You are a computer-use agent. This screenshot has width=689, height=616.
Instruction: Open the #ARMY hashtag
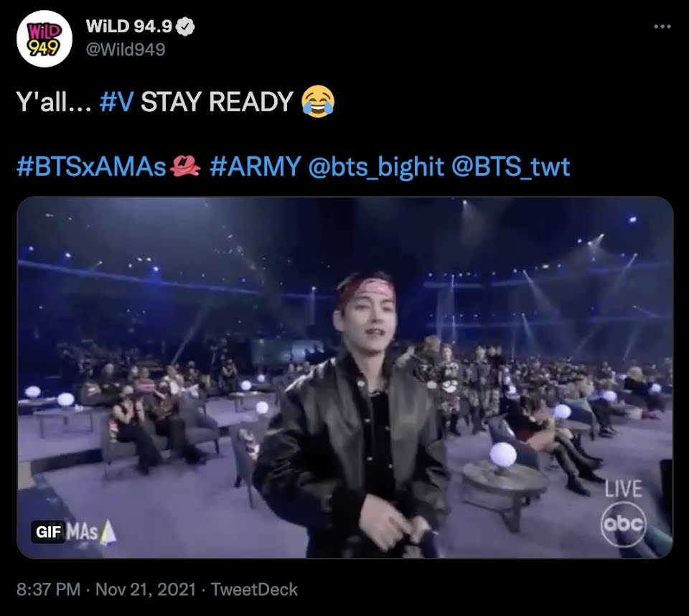tap(256, 167)
